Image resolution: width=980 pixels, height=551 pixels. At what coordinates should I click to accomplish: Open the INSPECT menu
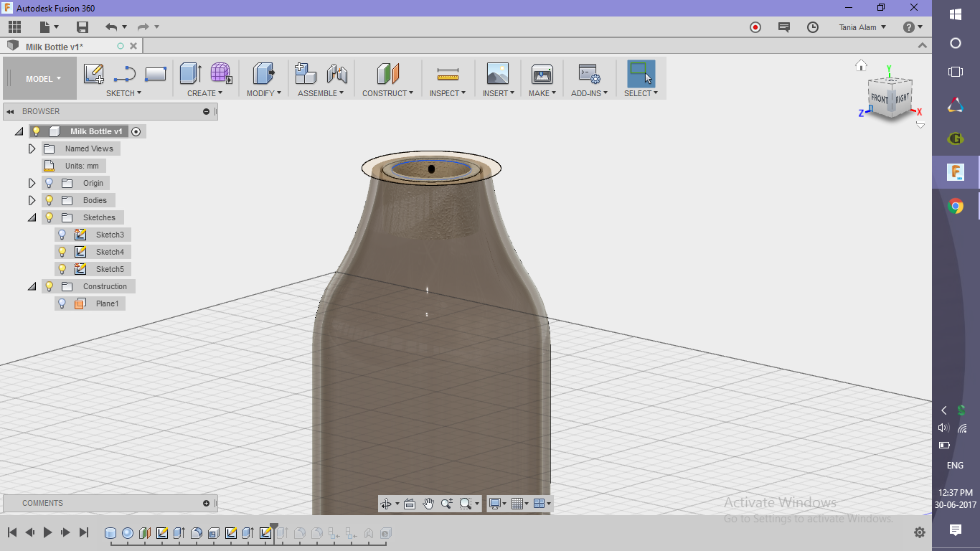[x=448, y=93]
